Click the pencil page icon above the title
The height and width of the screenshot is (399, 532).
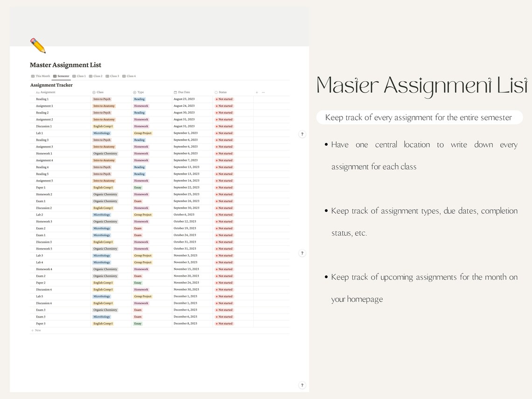click(37, 45)
